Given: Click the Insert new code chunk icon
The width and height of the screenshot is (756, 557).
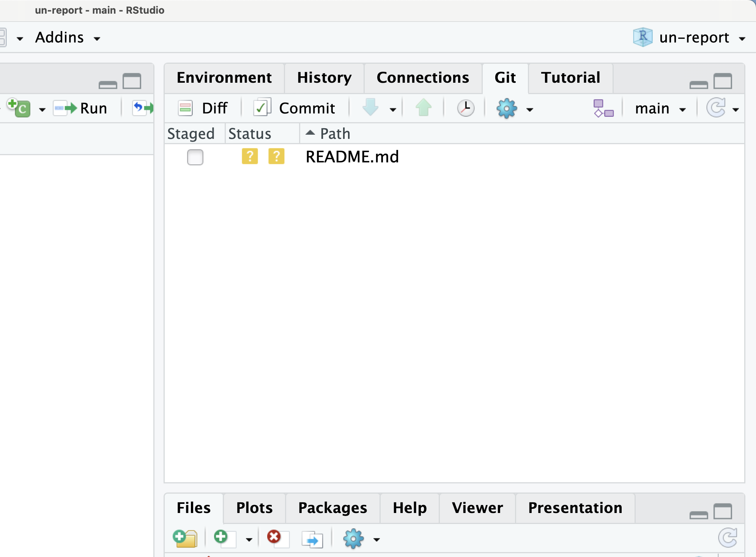Looking at the screenshot, I should coord(18,108).
